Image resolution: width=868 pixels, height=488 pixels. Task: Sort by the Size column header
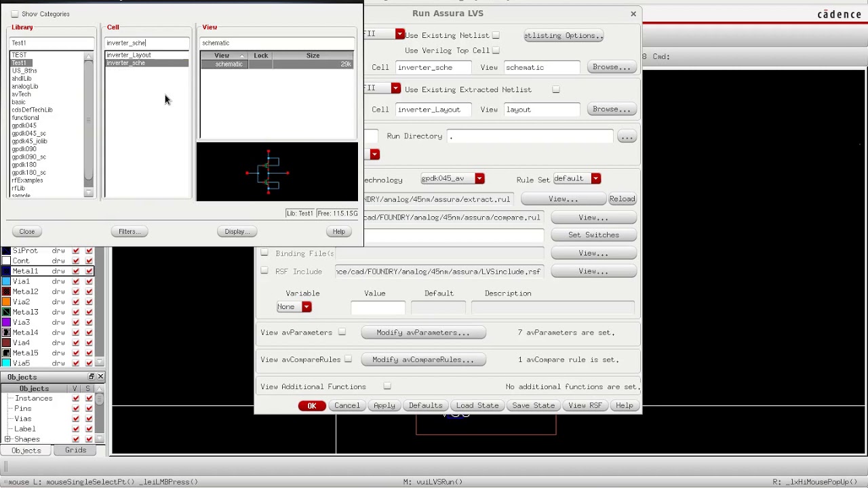[313, 56]
